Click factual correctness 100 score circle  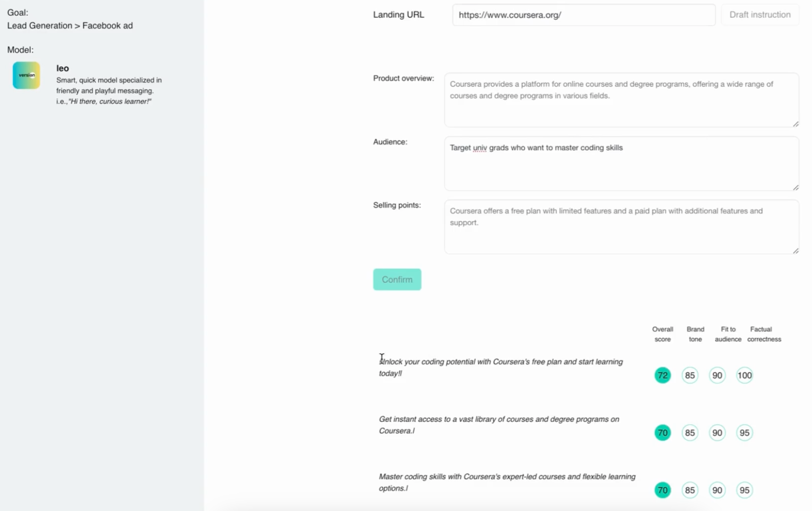coord(744,375)
